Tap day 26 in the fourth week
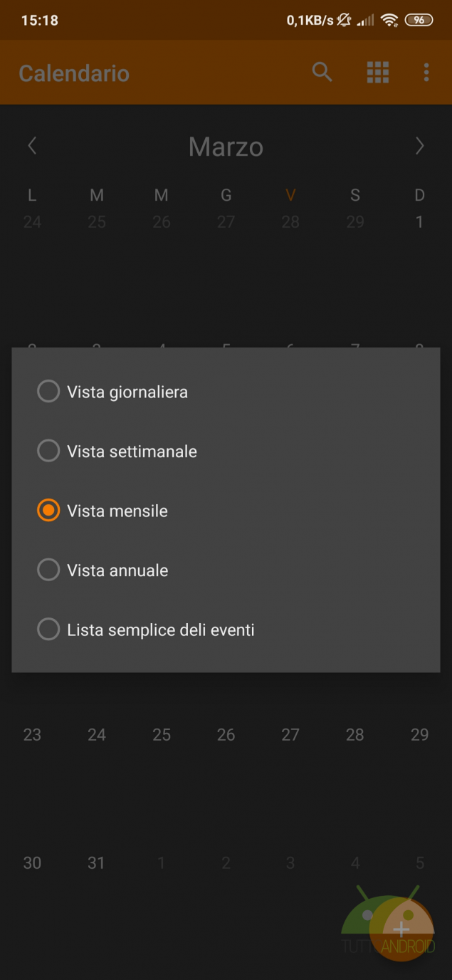The width and height of the screenshot is (452, 980). (226, 734)
